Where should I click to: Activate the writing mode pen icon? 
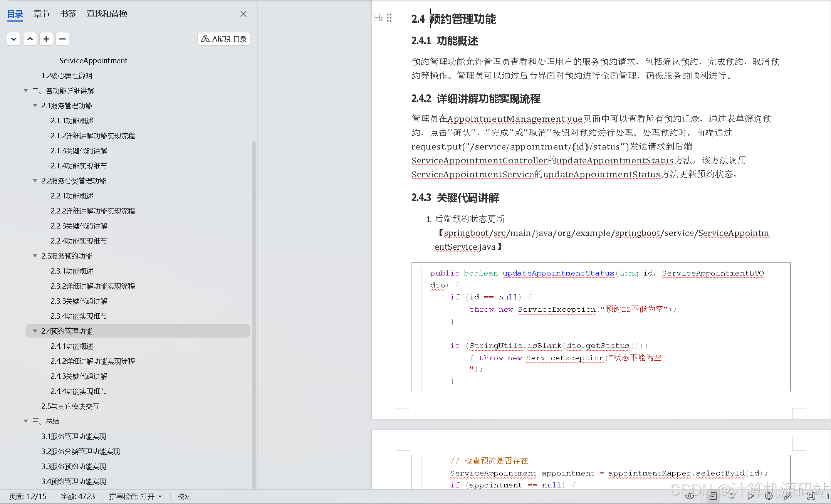coord(787,496)
